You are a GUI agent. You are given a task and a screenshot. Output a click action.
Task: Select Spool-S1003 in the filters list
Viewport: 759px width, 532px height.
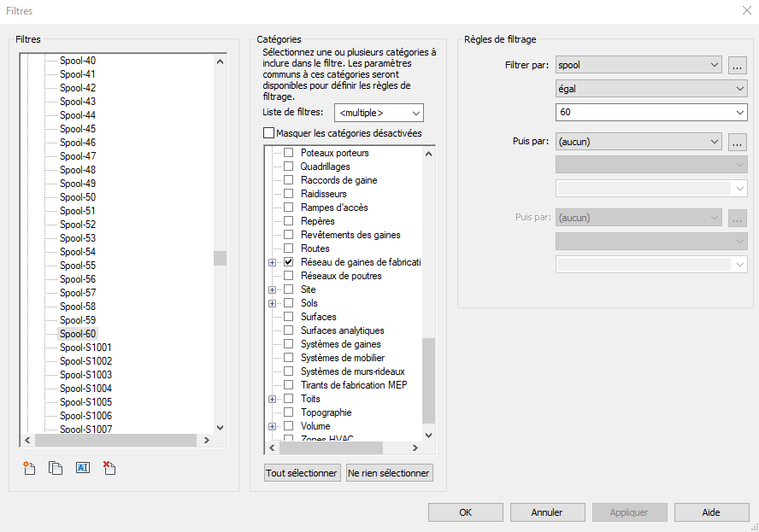click(85, 375)
